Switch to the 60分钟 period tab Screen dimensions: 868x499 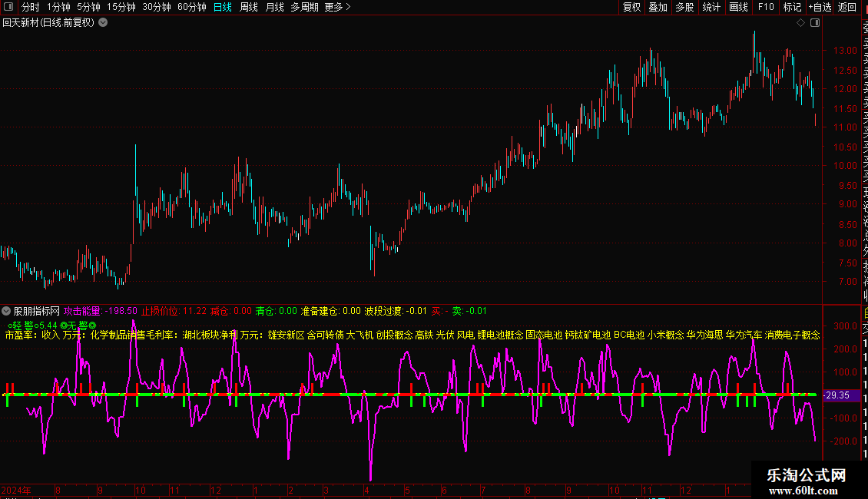[191, 7]
